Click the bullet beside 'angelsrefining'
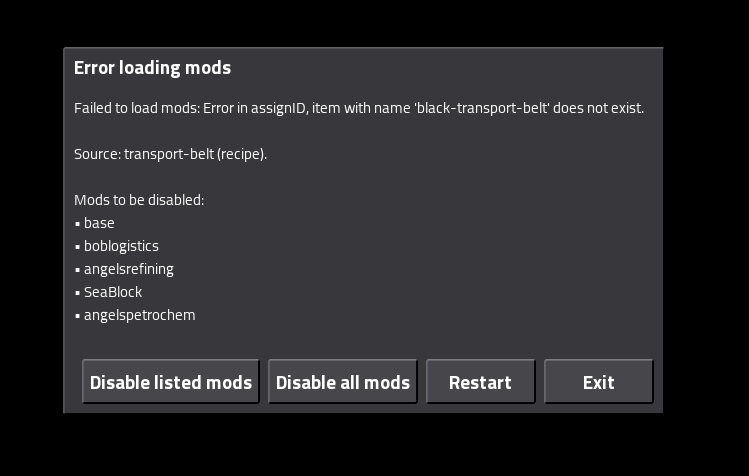 pos(77,270)
